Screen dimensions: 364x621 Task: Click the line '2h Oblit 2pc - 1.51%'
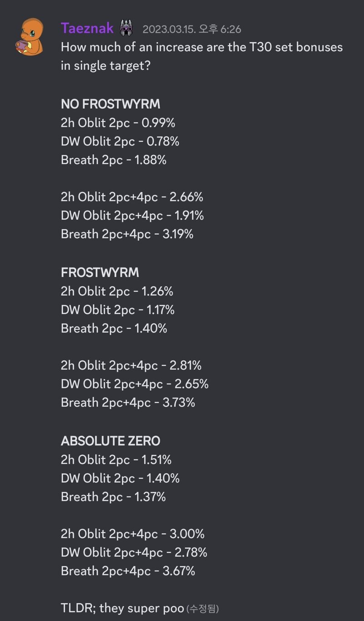[116, 460]
